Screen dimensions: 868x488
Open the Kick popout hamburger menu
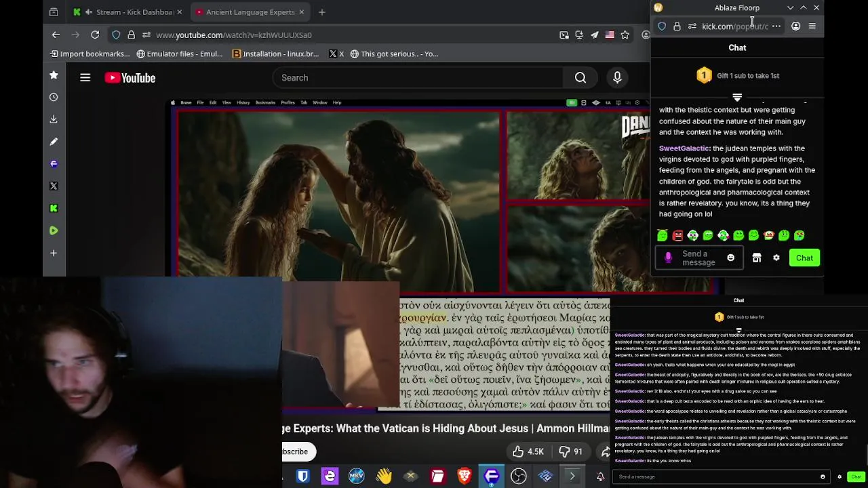click(812, 26)
